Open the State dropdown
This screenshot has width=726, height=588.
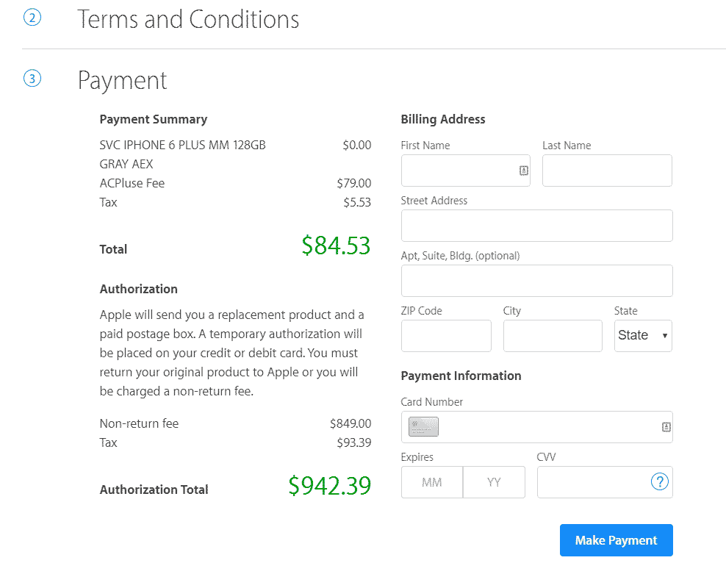click(643, 336)
